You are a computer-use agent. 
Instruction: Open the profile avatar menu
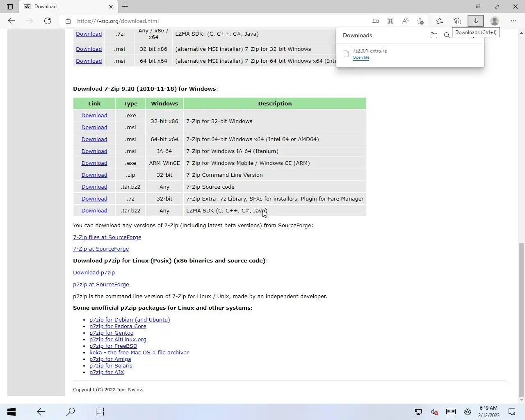495,21
